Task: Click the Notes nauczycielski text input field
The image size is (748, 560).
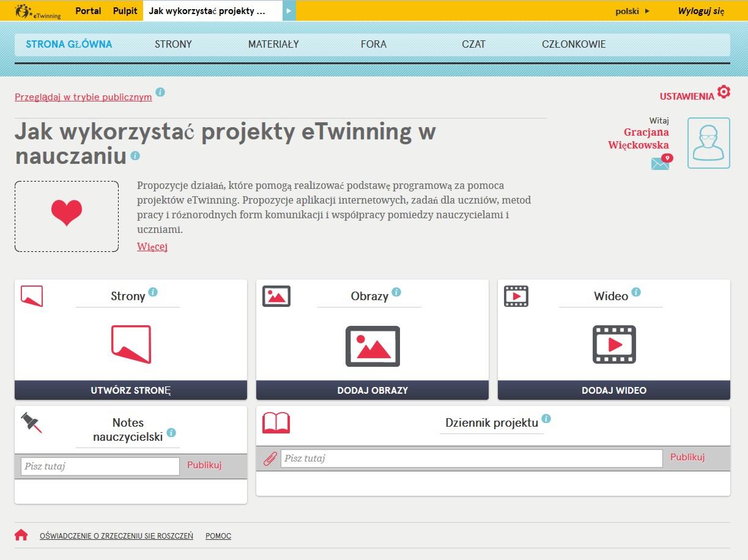Action: [x=100, y=466]
